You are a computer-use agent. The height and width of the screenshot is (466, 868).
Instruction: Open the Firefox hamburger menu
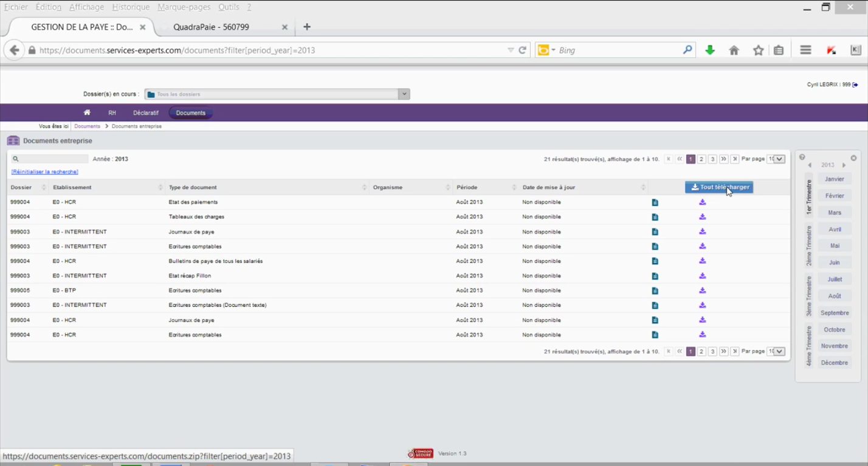[805, 50]
